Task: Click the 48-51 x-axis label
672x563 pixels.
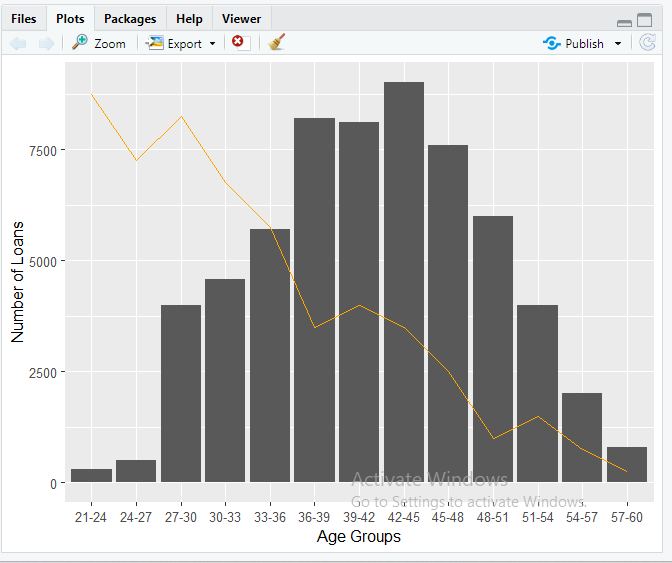Action: (x=492, y=517)
